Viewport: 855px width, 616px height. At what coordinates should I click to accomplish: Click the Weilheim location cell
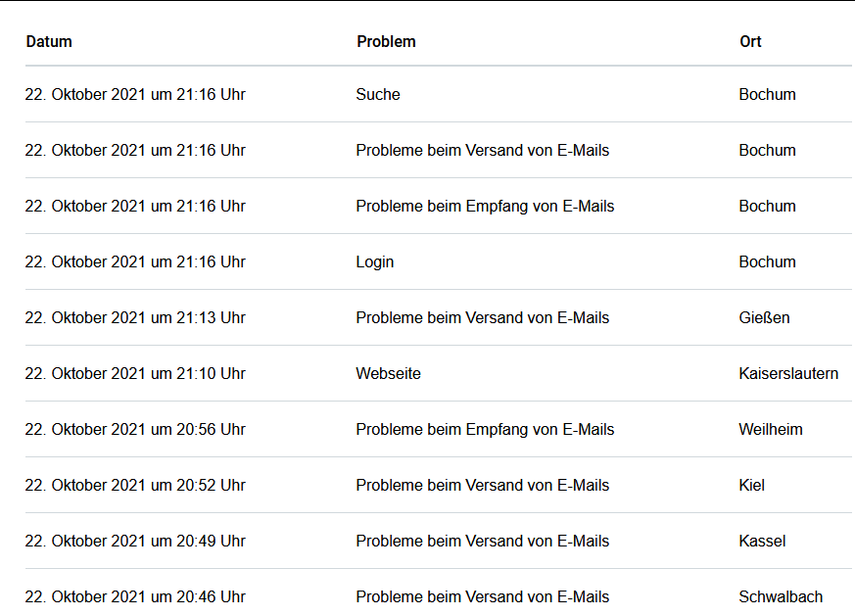coord(772,430)
